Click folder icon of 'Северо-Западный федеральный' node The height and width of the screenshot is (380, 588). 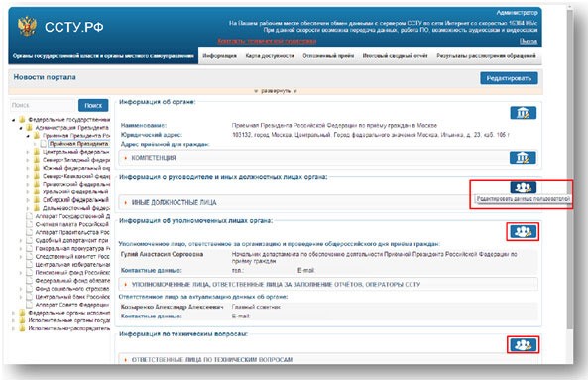37,160
